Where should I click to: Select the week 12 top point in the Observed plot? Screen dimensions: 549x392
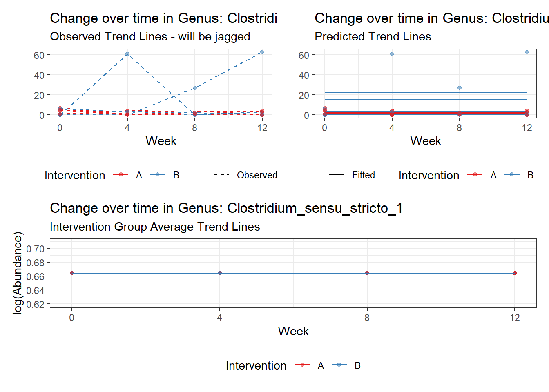262,52
